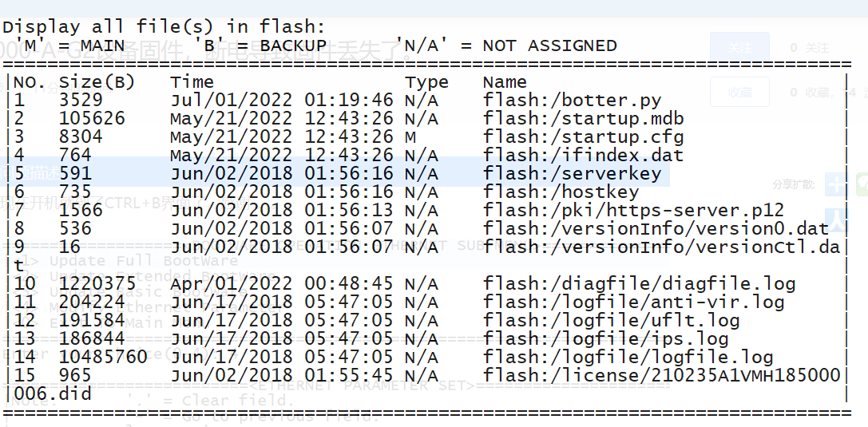Click the flash:/logfile/ips.log entry

tap(605, 338)
